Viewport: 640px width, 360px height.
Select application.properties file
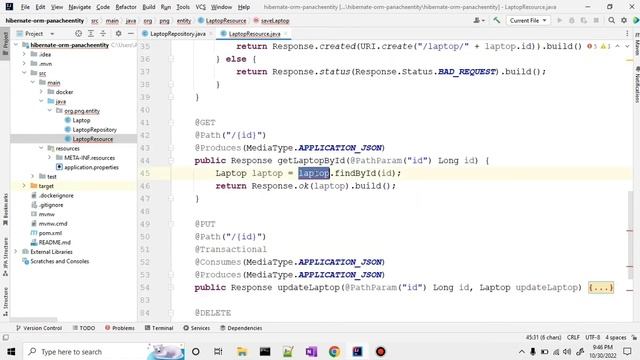91,167
